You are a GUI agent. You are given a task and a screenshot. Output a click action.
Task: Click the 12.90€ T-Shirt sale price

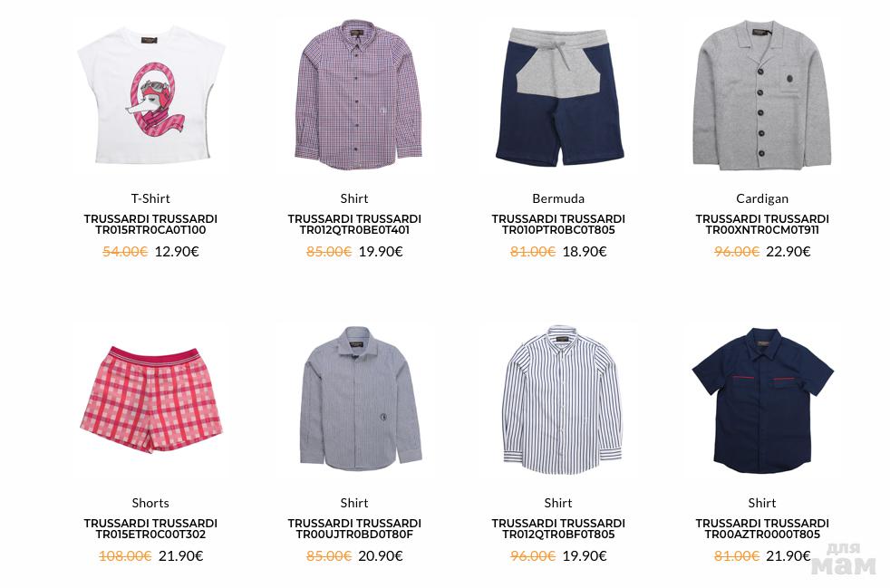pyautogui.click(x=177, y=252)
